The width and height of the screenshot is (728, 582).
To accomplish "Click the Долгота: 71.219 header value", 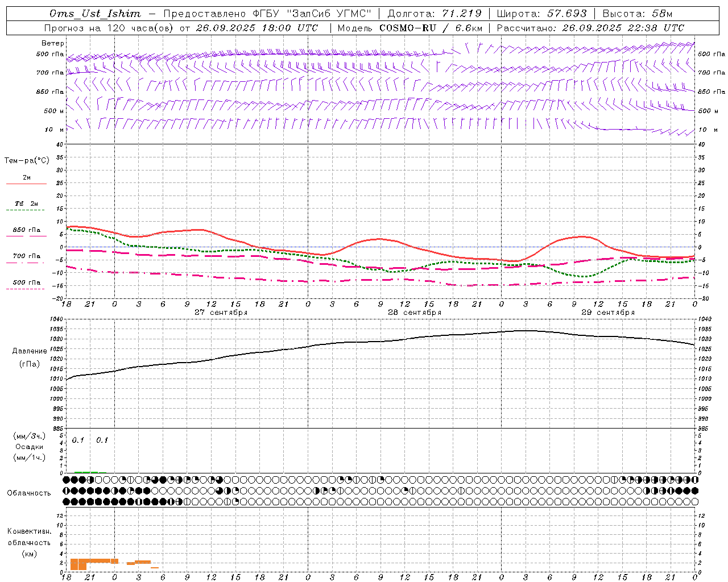I will (x=434, y=14).
